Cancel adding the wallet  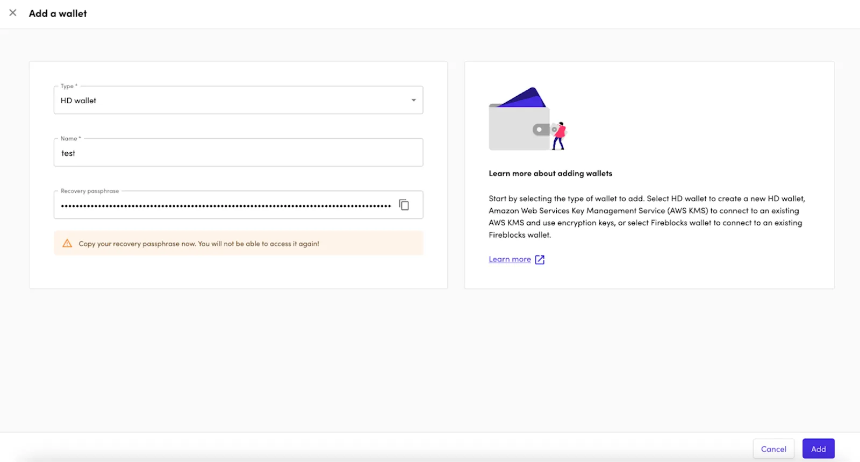773,449
